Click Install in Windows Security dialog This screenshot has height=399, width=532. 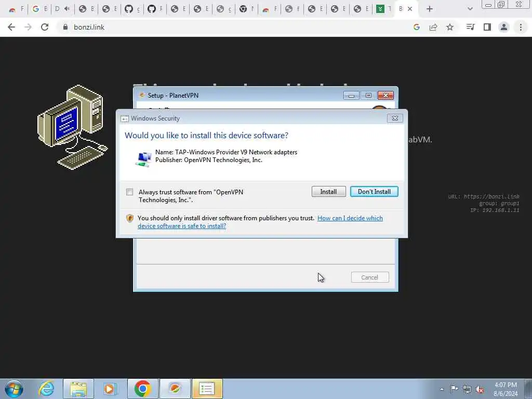328,192
